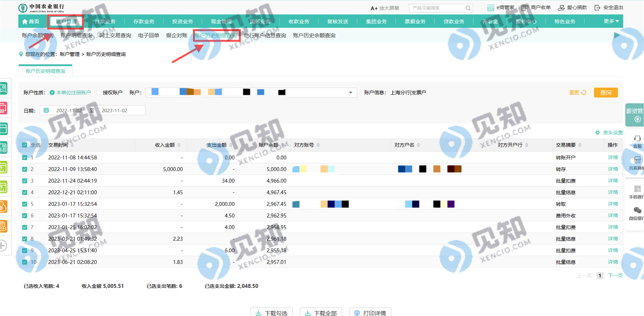Screen dimensions: 644x316
Task: Click the orange 查询 button
Action: pos(606,93)
